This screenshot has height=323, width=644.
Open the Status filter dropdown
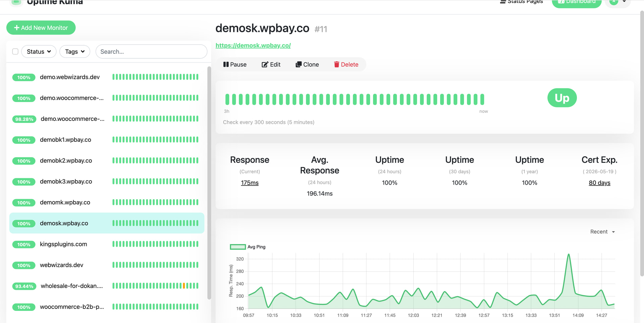pyautogui.click(x=39, y=51)
